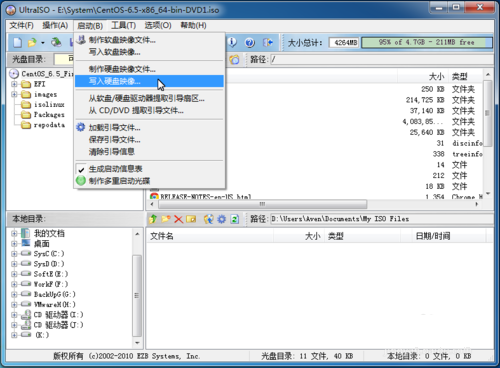Click the gear settings icon in local toolbar
Image resolution: width=500 pixels, height=368 pixels.
click(x=222, y=219)
